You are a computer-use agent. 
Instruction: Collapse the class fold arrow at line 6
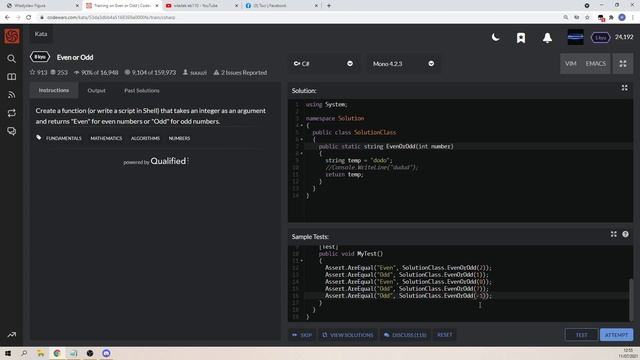coord(302,139)
